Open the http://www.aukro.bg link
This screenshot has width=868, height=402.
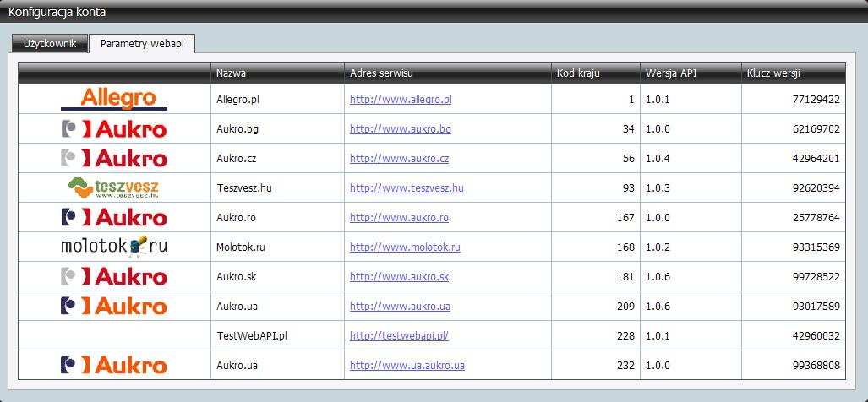401,129
